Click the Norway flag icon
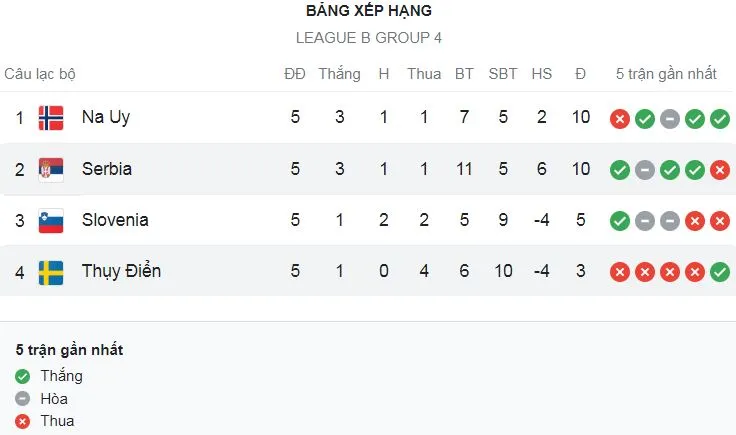Image resolution: width=736 pixels, height=435 pixels. pyautogui.click(x=51, y=118)
